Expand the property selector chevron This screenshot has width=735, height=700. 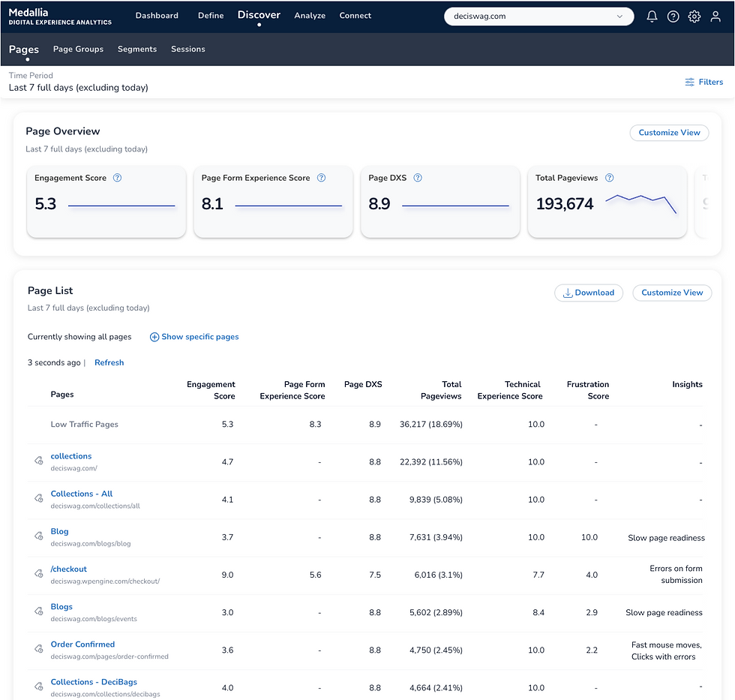coord(619,17)
